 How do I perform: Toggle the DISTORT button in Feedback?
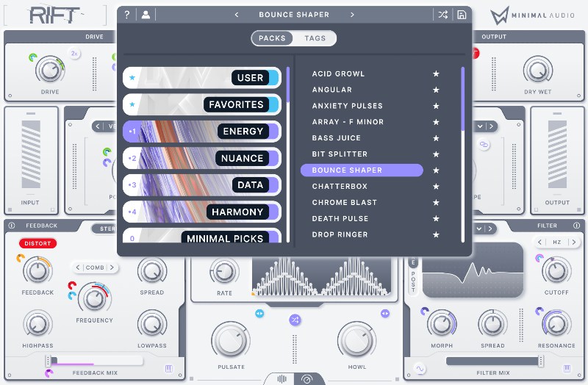(37, 243)
